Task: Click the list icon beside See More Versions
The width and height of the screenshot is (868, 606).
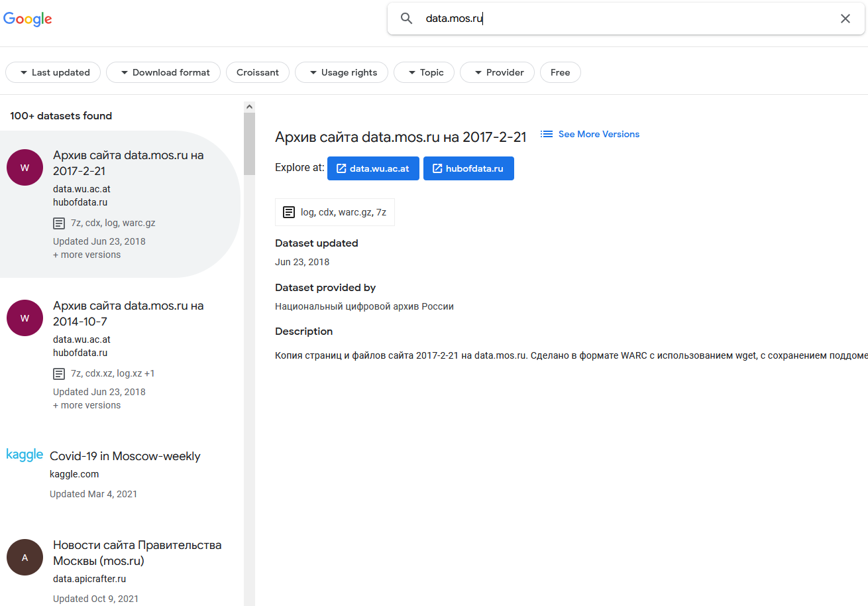Action: [547, 134]
